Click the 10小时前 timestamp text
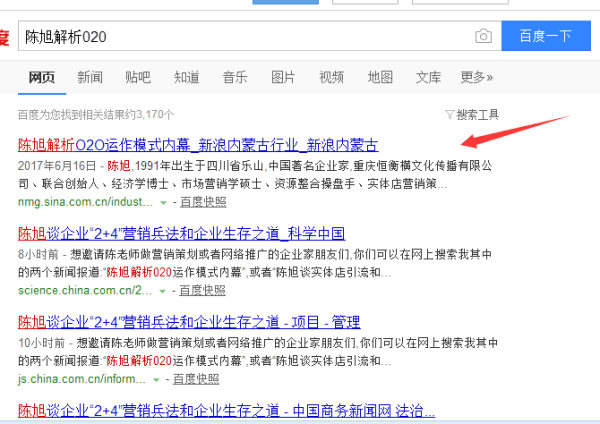 click(x=41, y=342)
